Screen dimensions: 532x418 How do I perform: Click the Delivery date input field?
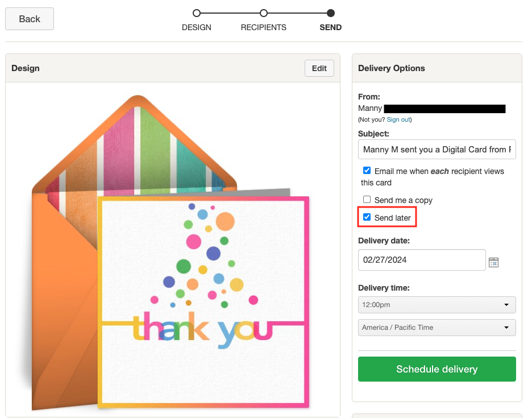(x=422, y=260)
